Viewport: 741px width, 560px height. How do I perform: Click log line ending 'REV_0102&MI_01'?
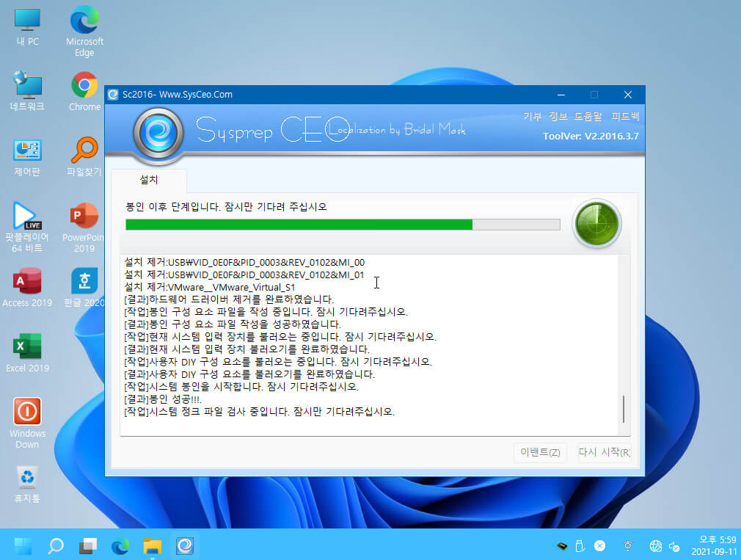(244, 274)
